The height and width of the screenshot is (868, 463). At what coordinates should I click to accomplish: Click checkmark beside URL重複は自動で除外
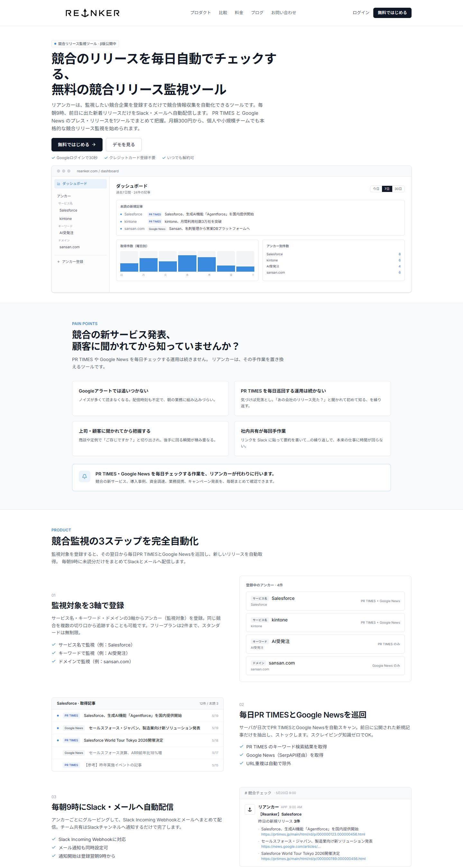(241, 763)
